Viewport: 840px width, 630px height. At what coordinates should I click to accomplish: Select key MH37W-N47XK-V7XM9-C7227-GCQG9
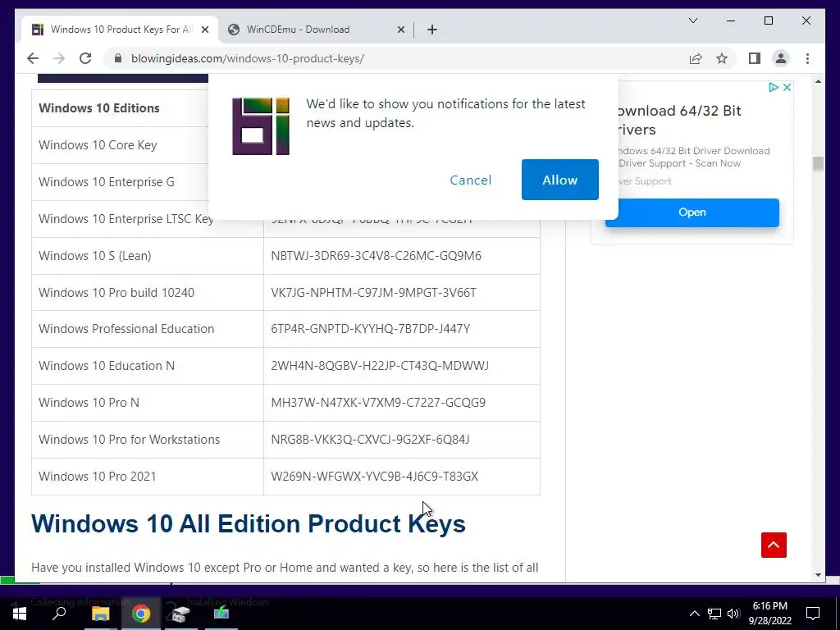click(378, 402)
